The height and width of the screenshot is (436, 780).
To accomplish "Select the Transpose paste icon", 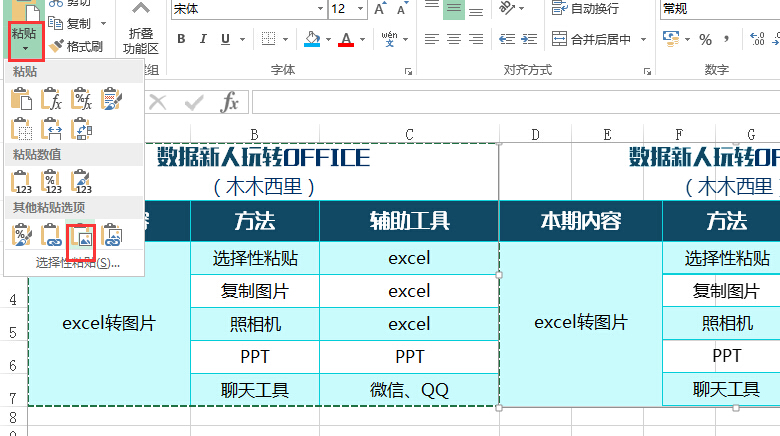I will pyautogui.click(x=81, y=128).
